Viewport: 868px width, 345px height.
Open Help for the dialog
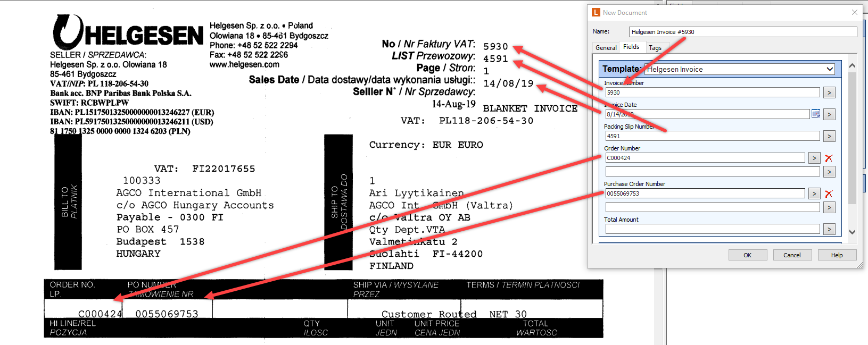837,255
